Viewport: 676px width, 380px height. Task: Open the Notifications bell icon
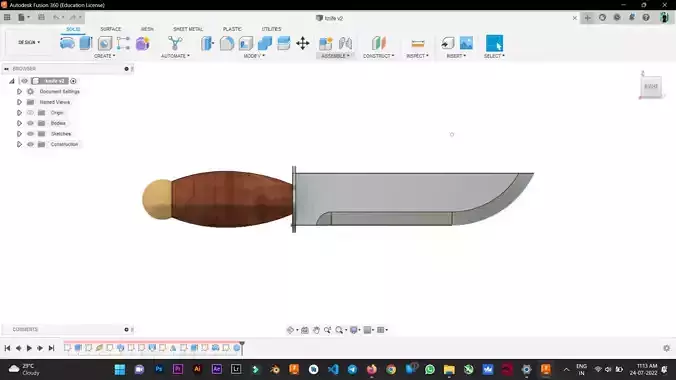coord(632,18)
